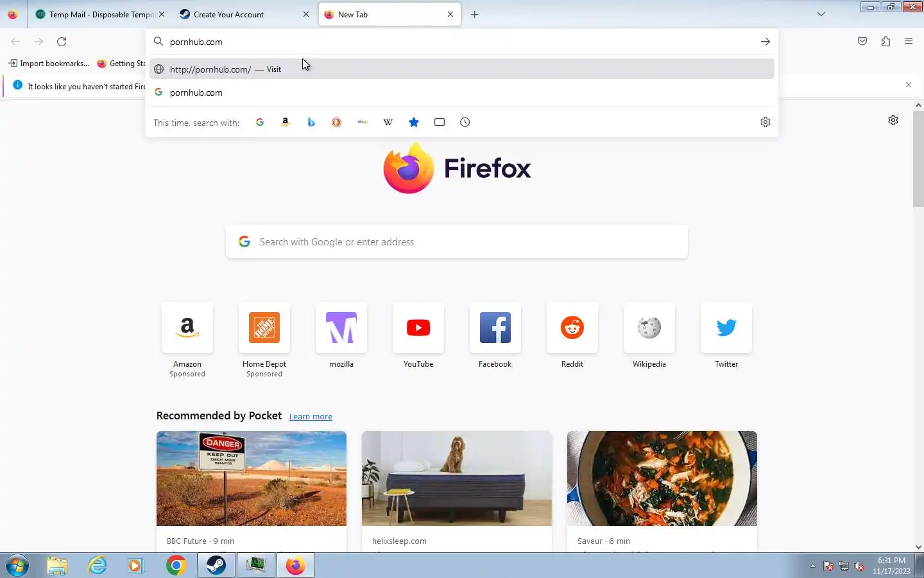Screen dimensions: 924x578
Task: Search this time with DuckDuckGo icon
Action: click(337, 122)
